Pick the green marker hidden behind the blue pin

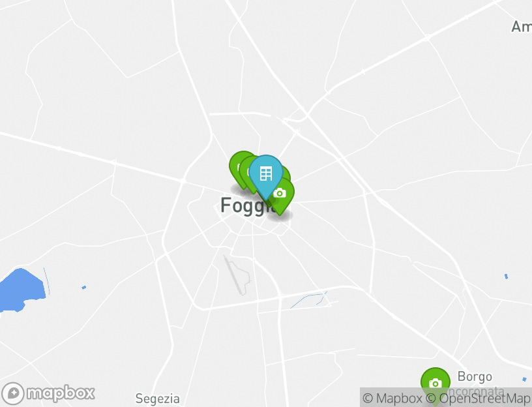coord(286,173)
